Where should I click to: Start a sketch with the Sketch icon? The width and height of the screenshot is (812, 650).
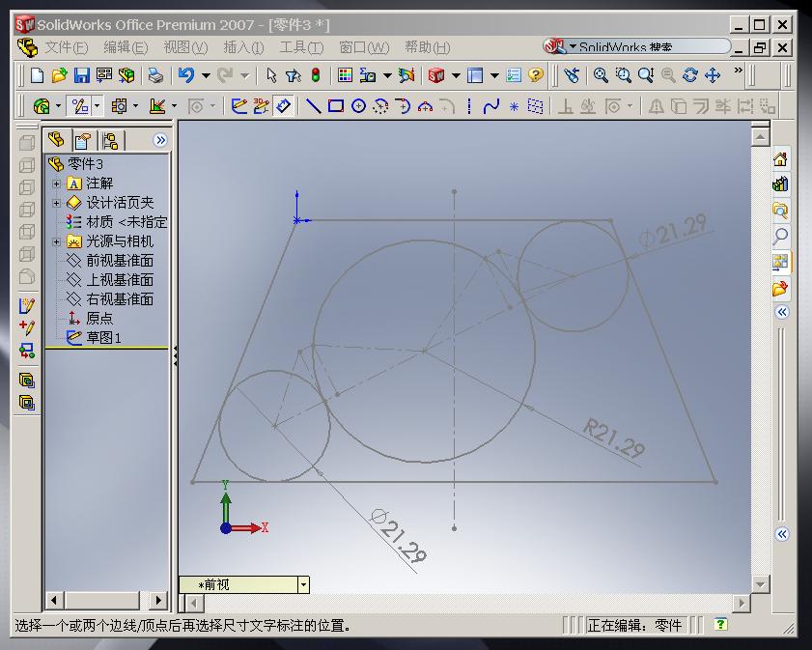[238, 106]
